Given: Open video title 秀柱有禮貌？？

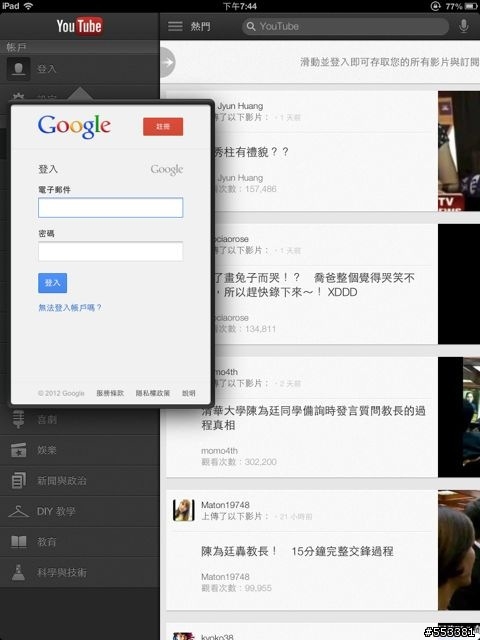Looking at the screenshot, I should [252, 152].
